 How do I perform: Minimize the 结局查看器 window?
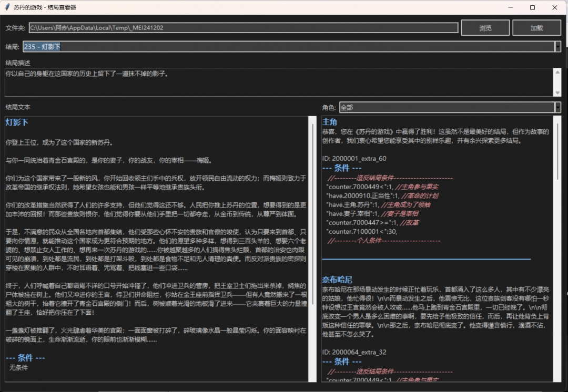(509, 8)
